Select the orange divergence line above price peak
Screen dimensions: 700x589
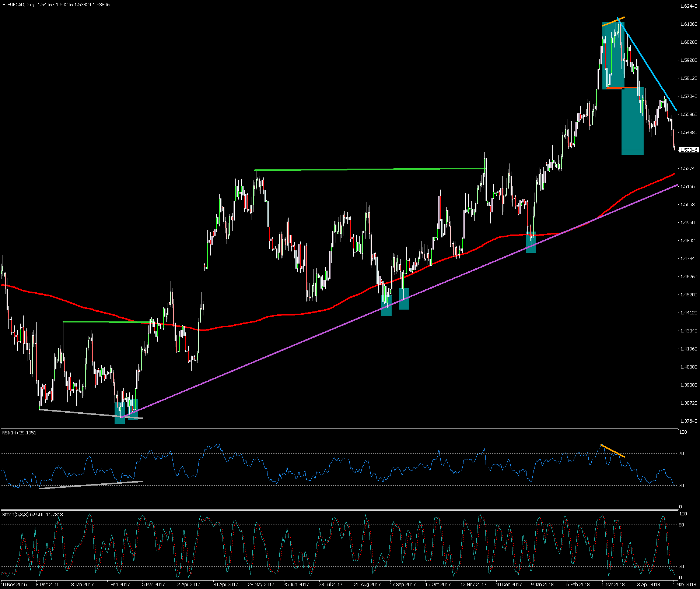tap(613, 21)
